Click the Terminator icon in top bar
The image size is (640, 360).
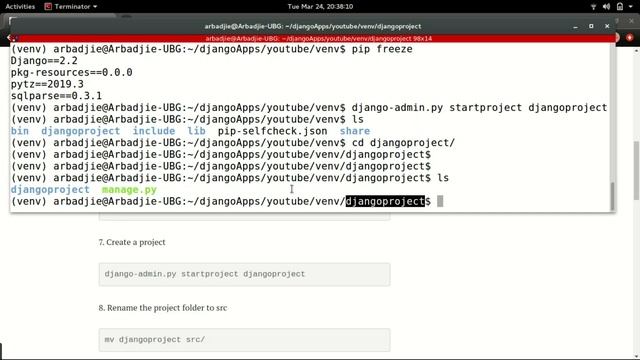point(48,7)
